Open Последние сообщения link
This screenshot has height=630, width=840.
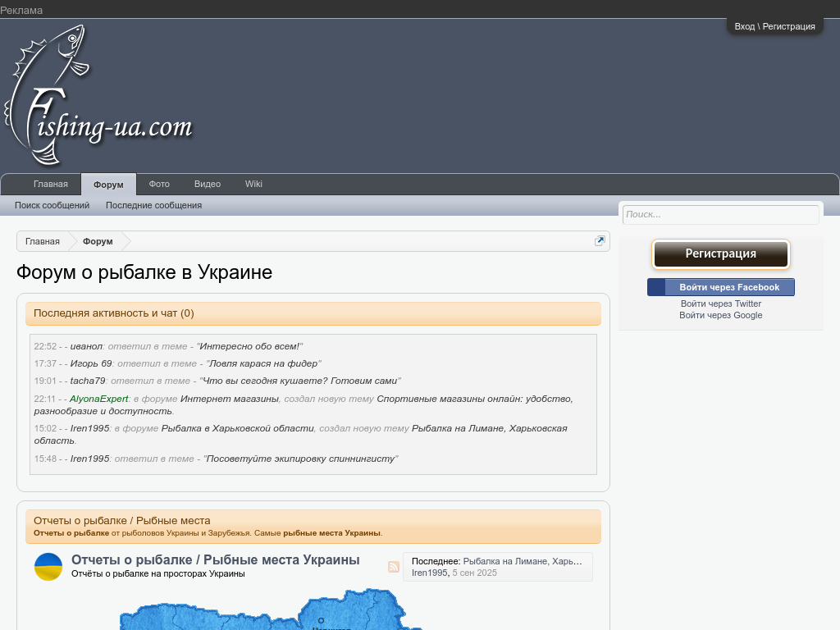pyautogui.click(x=153, y=206)
